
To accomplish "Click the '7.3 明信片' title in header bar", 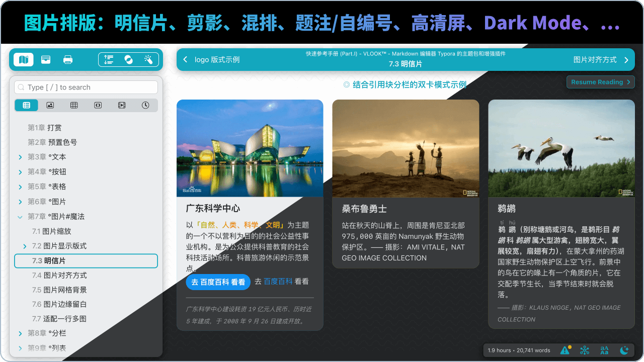I will (x=406, y=64).
